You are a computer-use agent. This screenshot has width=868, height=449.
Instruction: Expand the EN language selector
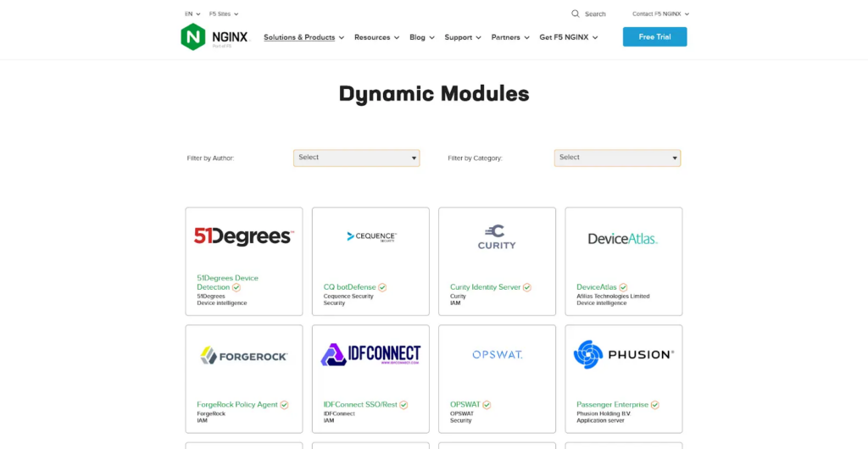pos(192,14)
